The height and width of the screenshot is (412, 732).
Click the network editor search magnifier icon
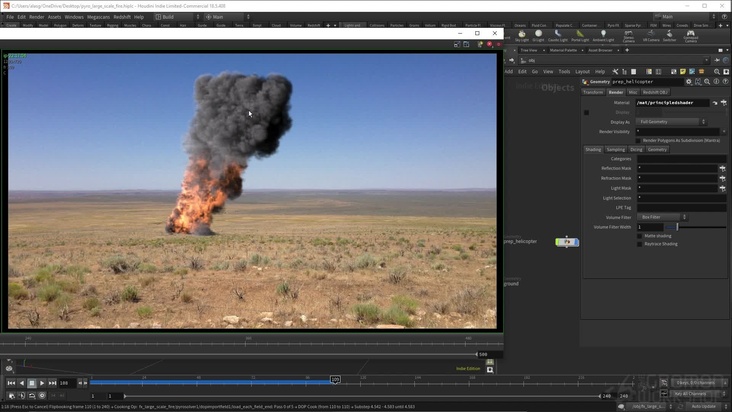coord(717,72)
